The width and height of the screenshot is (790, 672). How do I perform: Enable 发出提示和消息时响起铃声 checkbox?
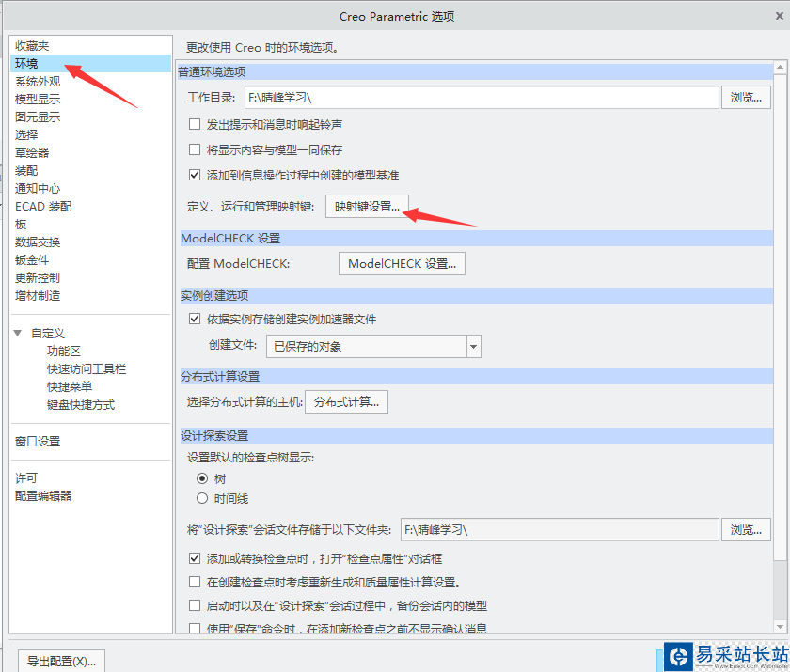(195, 124)
